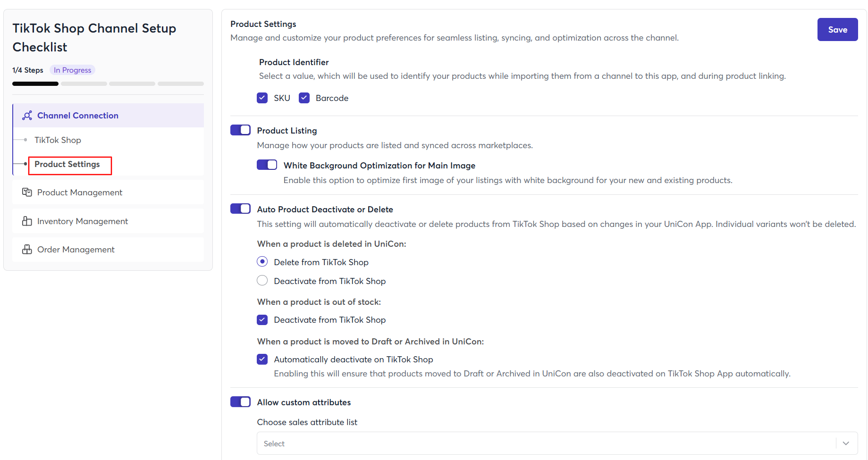Toggle Auto Product Deactivate or Delete
Image resolution: width=868 pixels, height=460 pixels.
[241, 209]
